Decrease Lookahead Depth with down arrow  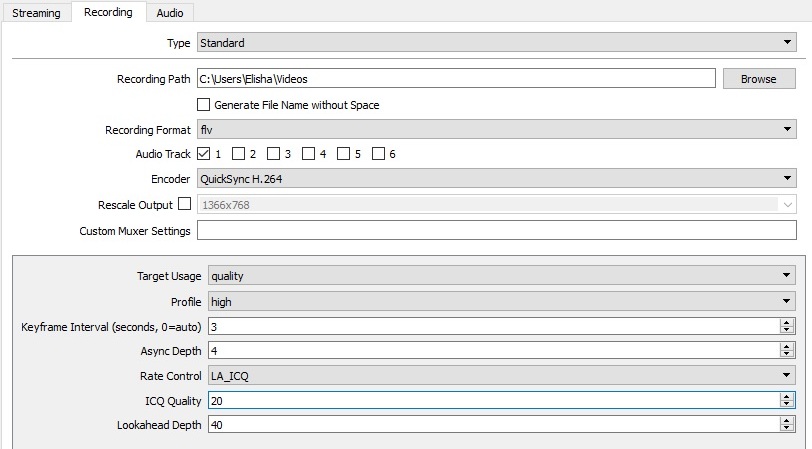(x=787, y=429)
